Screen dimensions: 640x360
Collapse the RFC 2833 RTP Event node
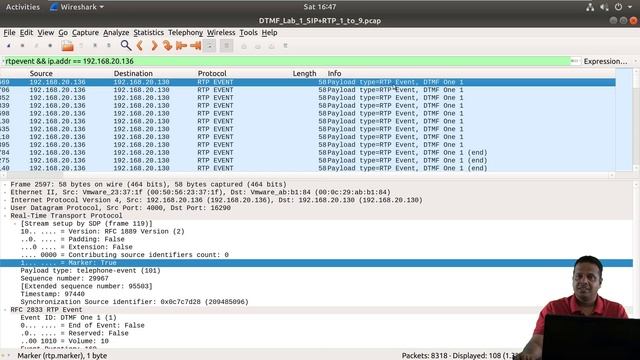(x=5, y=310)
